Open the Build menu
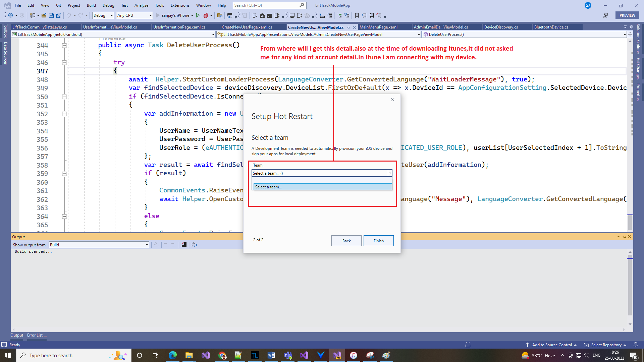 pos(91,5)
